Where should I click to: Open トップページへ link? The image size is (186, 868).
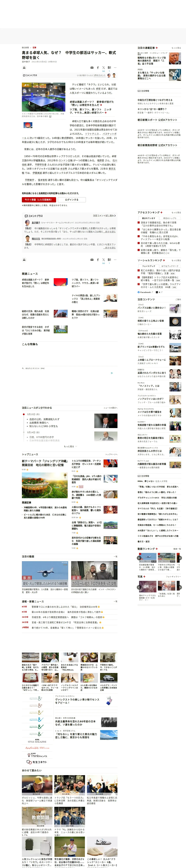pyautogui.click(x=111, y=455)
